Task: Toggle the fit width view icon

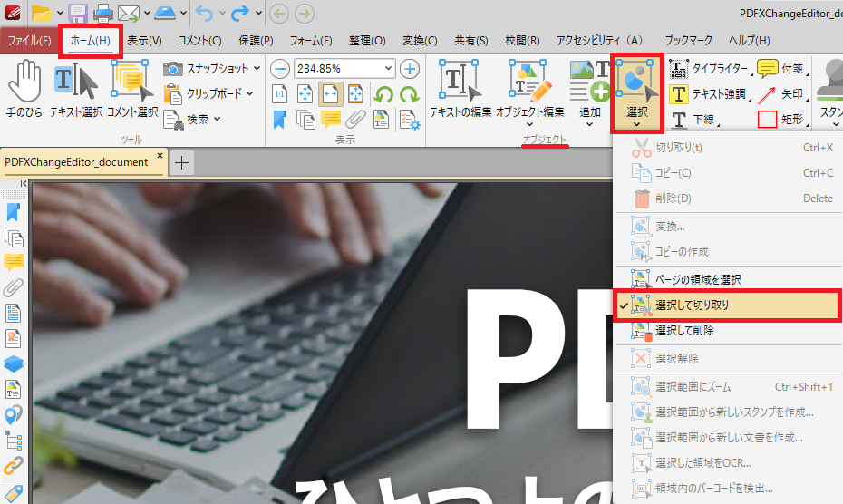Action: click(x=330, y=94)
